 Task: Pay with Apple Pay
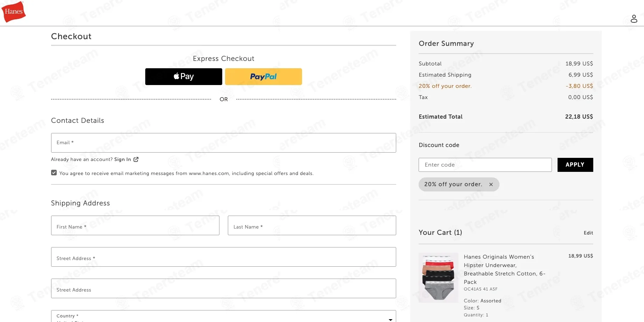[184, 77]
